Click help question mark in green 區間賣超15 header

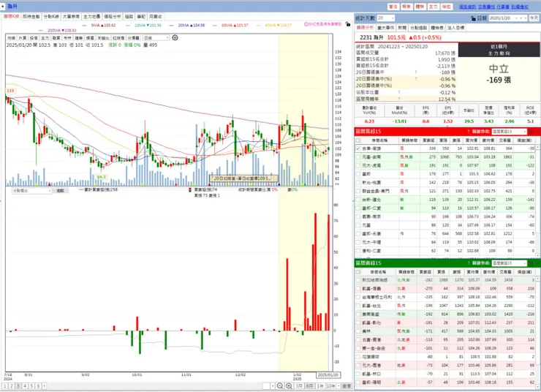tap(469, 263)
